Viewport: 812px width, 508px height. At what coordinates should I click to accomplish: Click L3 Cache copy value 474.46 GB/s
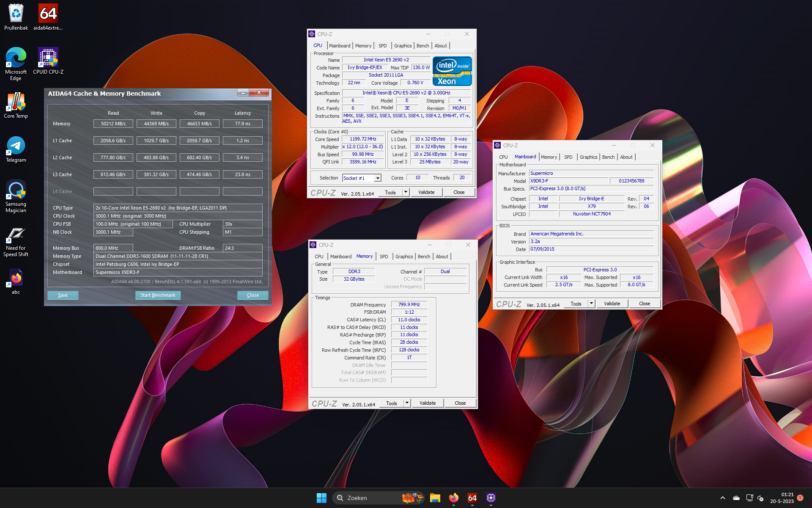click(199, 174)
